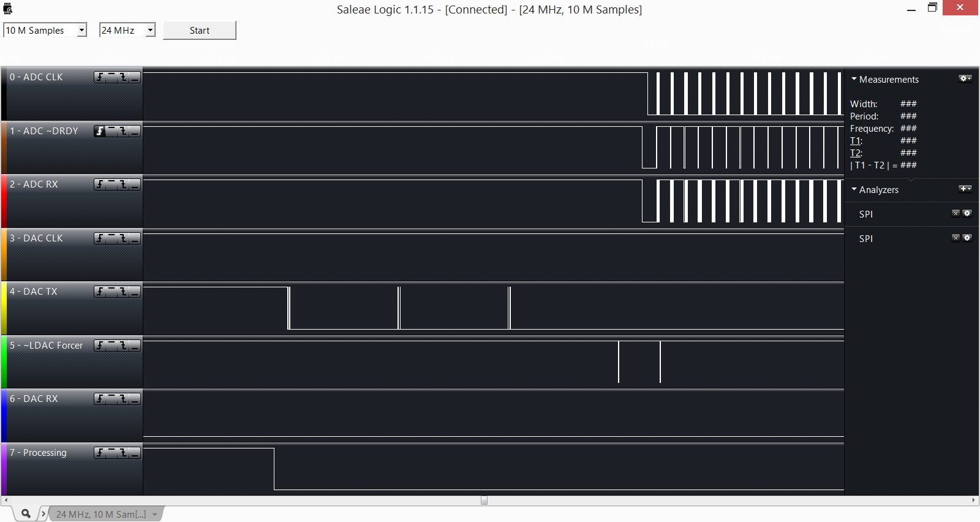Select the first SPI analyzer entry

click(866, 214)
